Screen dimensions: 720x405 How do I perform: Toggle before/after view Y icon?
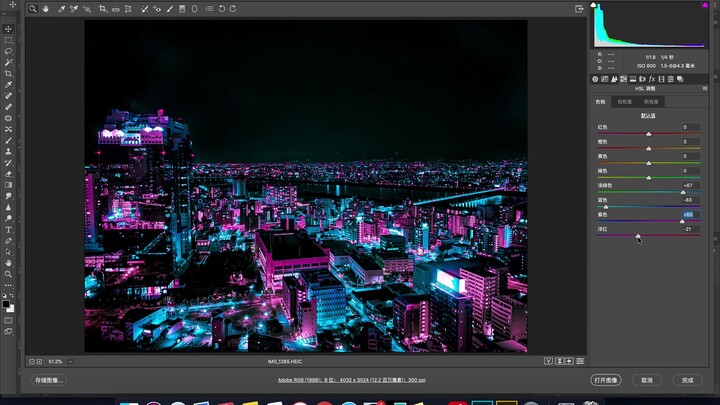point(548,361)
